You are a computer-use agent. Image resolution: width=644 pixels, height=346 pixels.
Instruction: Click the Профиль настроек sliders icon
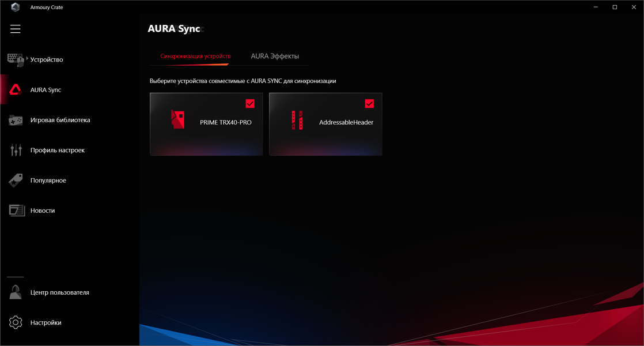pyautogui.click(x=16, y=150)
